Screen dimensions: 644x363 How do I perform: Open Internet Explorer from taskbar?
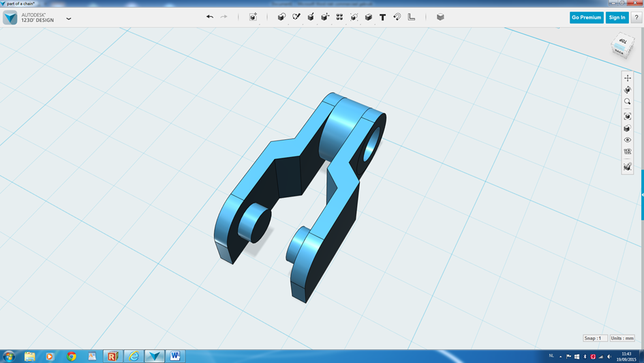(x=134, y=356)
